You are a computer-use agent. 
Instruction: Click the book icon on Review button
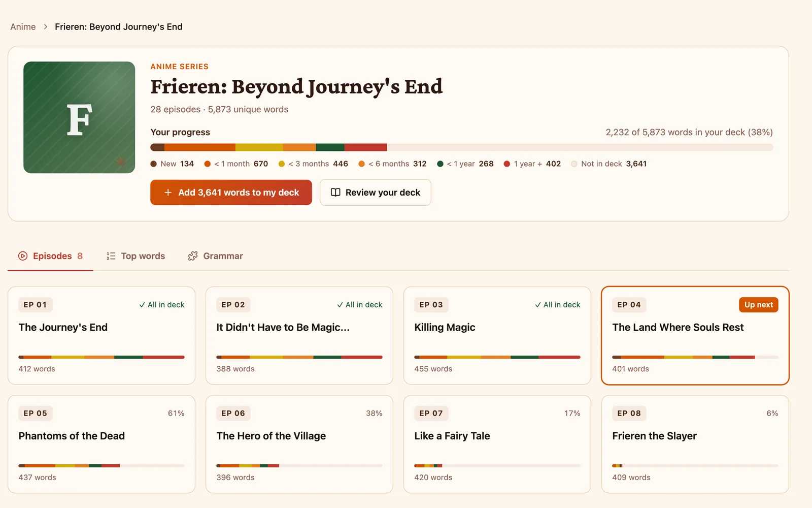coord(335,193)
